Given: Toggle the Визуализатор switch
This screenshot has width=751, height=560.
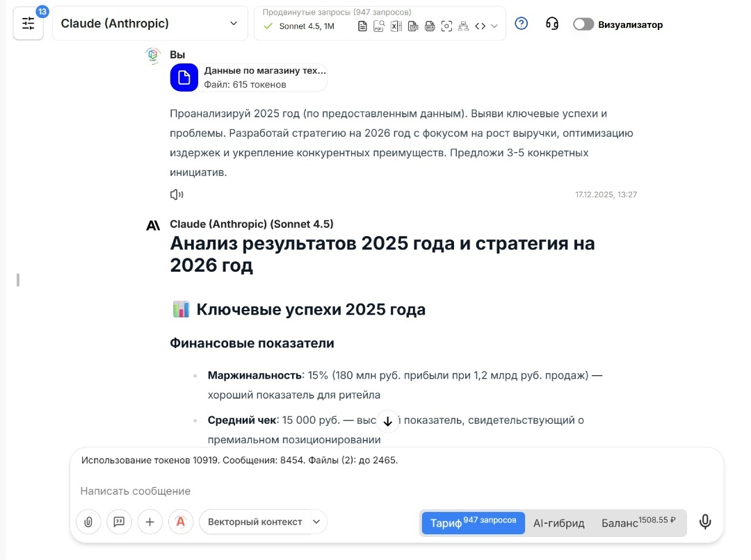Looking at the screenshot, I should tap(583, 24).
